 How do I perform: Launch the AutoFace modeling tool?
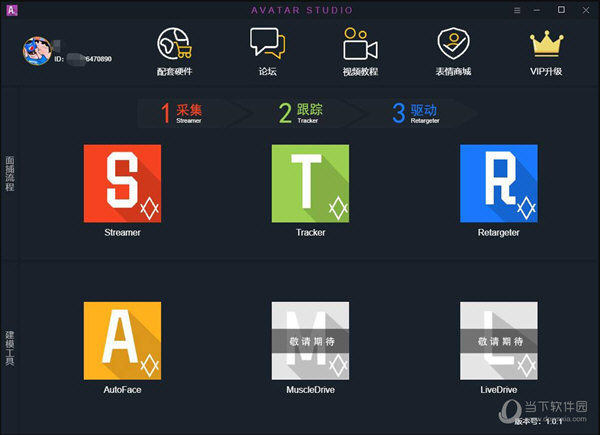coord(122,341)
